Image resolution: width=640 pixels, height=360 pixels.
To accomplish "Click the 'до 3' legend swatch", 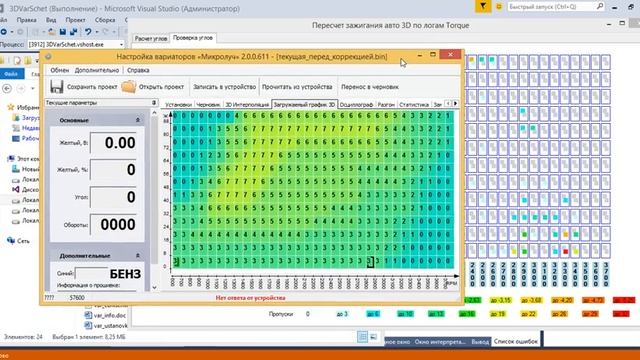I will tap(342, 313).
